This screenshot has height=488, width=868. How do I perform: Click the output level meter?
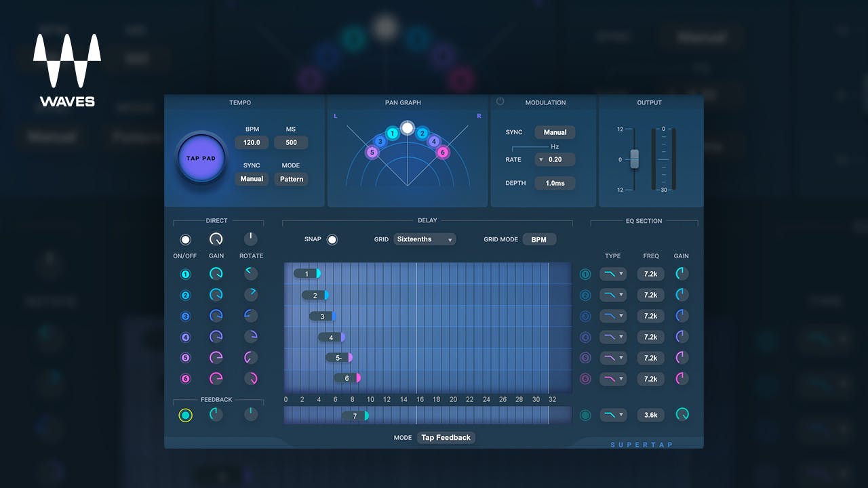tap(664, 159)
